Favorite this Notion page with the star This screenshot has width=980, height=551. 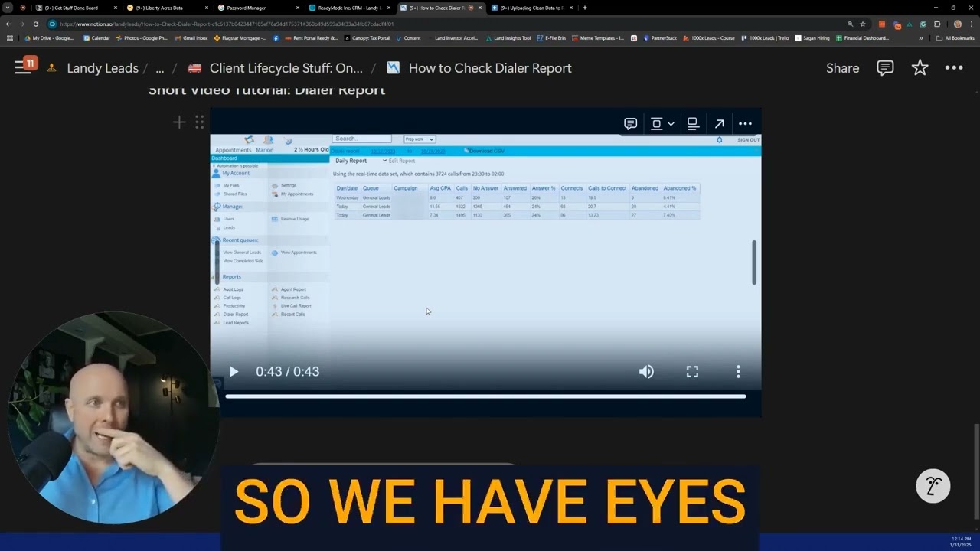[x=920, y=68]
